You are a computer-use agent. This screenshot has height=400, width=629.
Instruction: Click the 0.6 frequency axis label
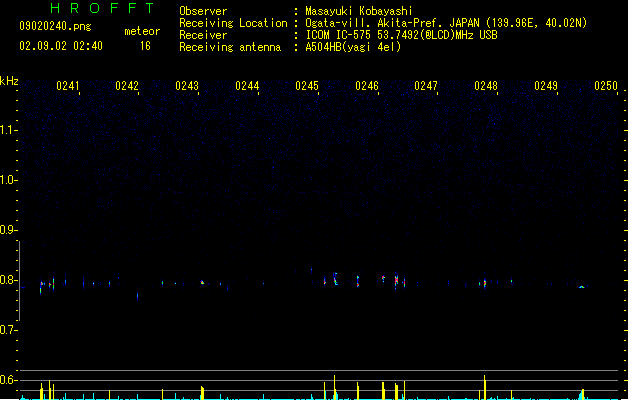(x=8, y=380)
